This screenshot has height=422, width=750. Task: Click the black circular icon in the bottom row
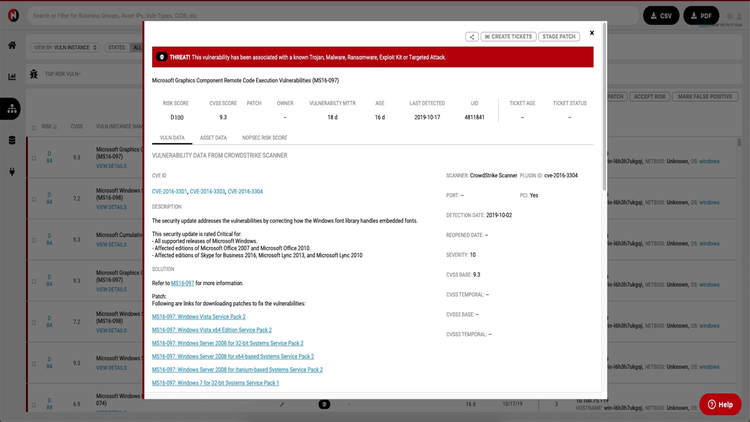[324, 404]
